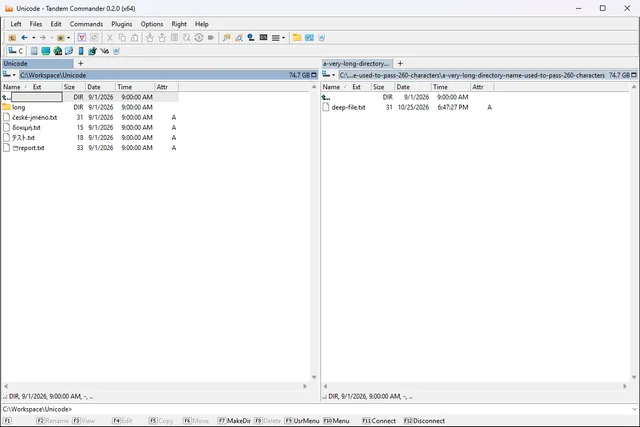This screenshot has height=427, width=640.
Task: Click the parent directory toolbar icon
Action: point(12,38)
